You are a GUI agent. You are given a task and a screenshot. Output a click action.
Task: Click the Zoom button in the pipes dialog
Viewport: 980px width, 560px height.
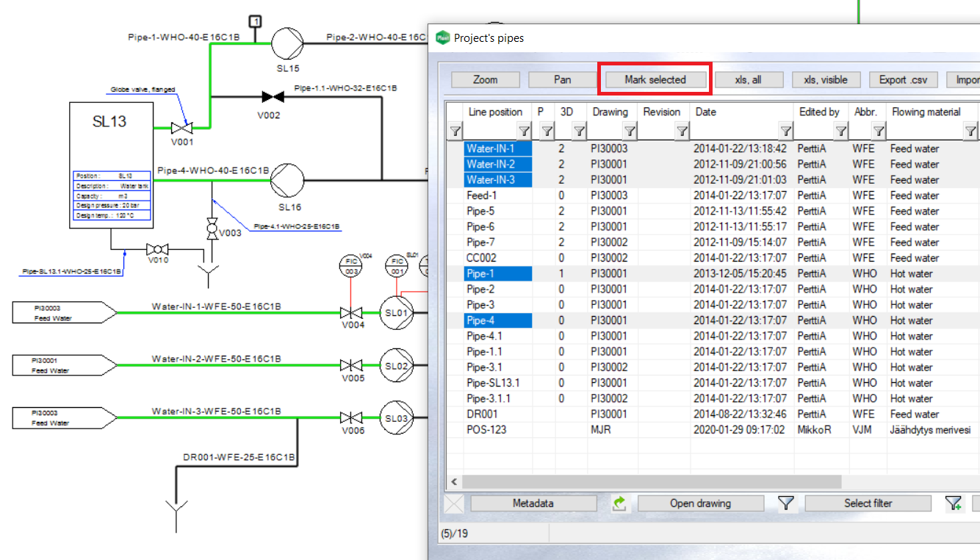pyautogui.click(x=485, y=79)
